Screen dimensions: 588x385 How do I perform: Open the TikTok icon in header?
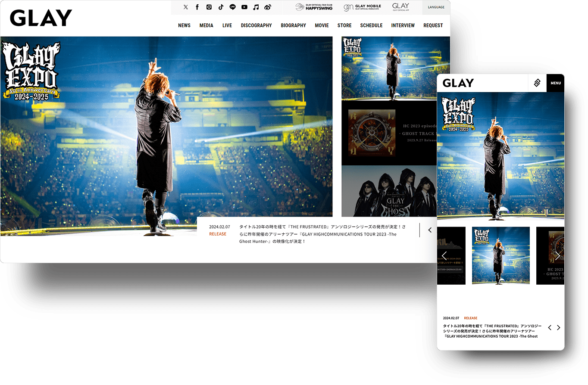[221, 7]
